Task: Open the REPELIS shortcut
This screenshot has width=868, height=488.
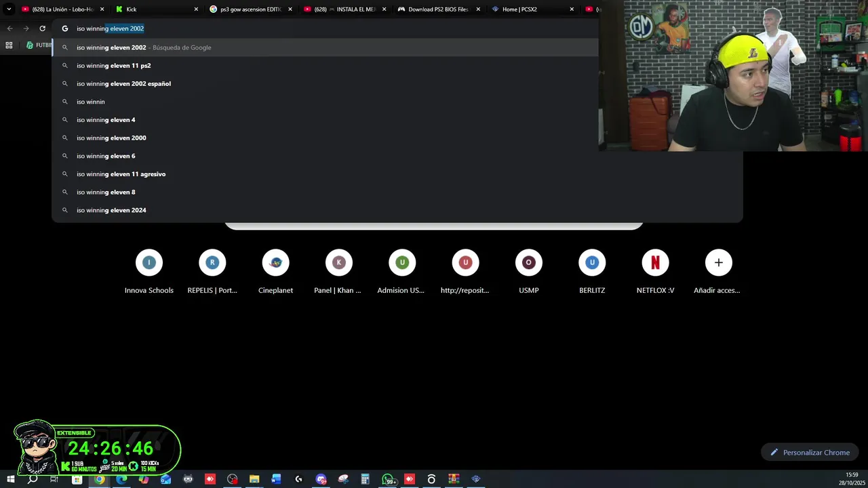Action: tap(212, 272)
